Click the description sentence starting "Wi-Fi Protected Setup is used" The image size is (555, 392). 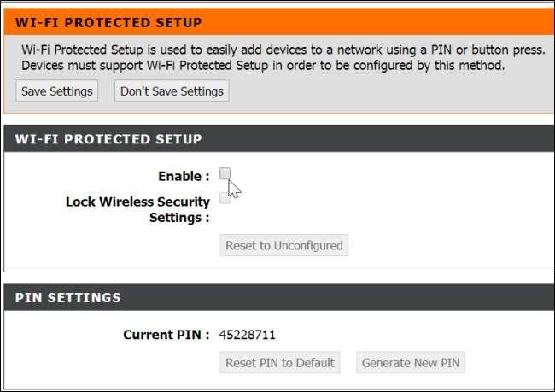click(x=282, y=50)
